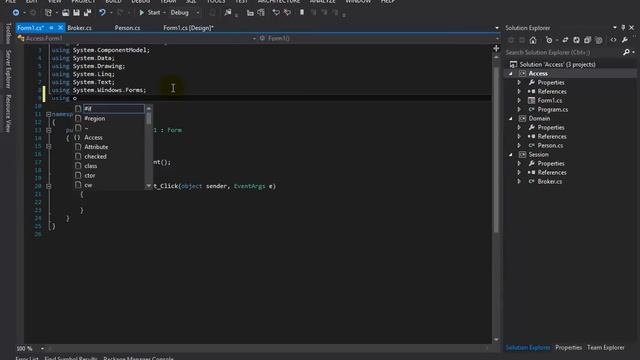
Task: Start debugging with the green Start button
Action: pos(150,13)
